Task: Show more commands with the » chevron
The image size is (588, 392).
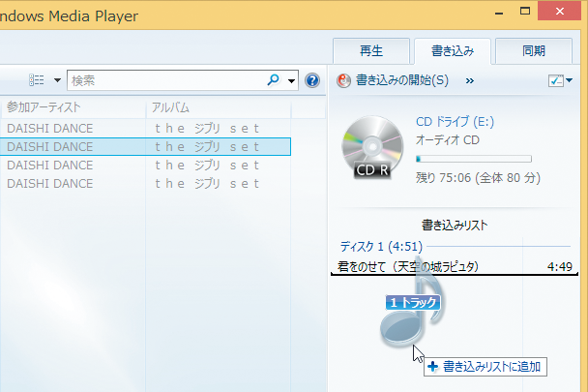Action: (469, 80)
